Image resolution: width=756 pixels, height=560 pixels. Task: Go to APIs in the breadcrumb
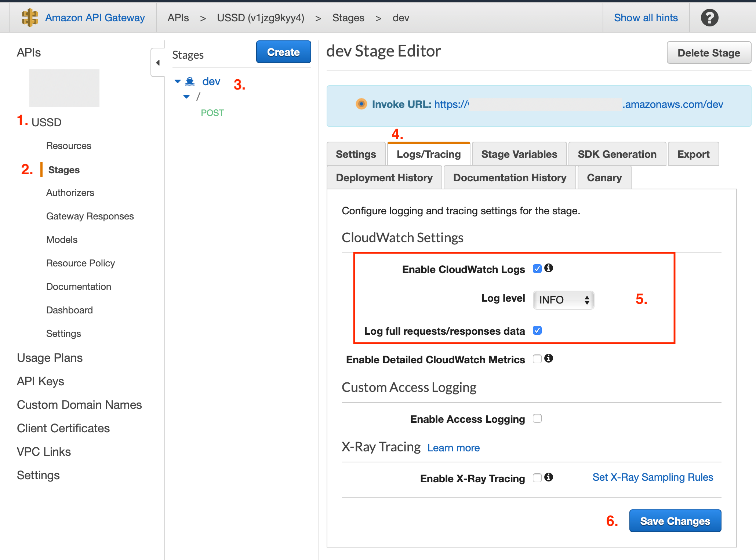[178, 18]
